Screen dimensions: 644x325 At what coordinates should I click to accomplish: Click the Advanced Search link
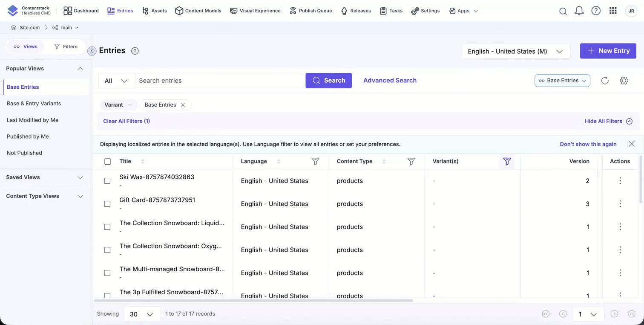coord(390,80)
